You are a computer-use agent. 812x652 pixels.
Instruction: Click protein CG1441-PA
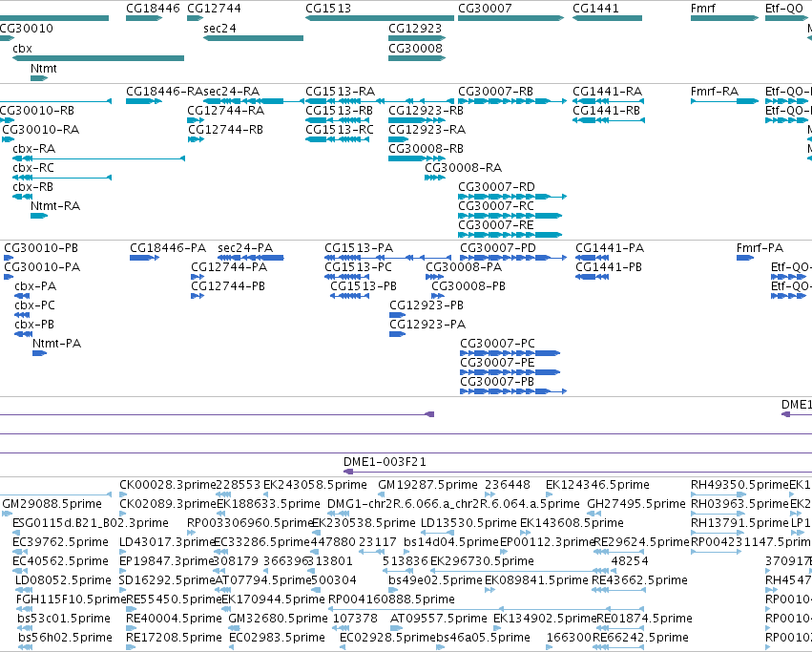[x=610, y=248]
